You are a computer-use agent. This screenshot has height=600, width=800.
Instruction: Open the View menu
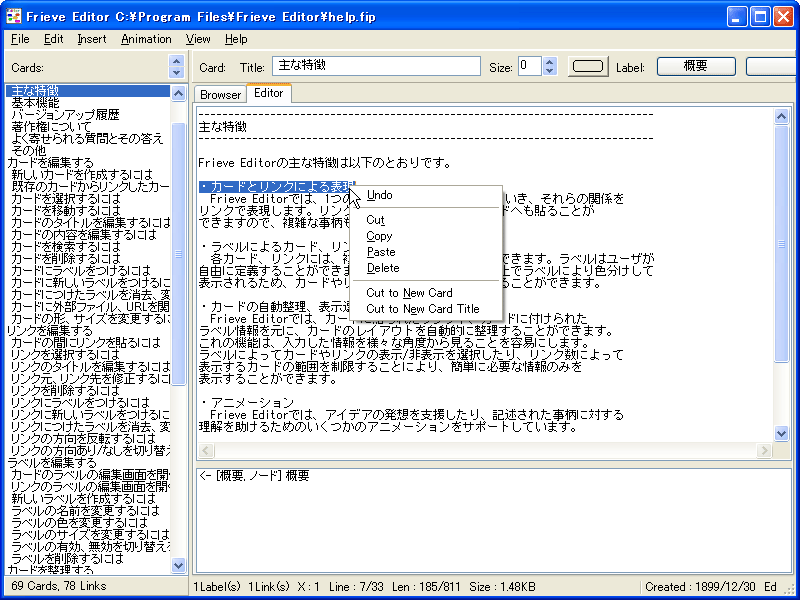[x=198, y=39]
